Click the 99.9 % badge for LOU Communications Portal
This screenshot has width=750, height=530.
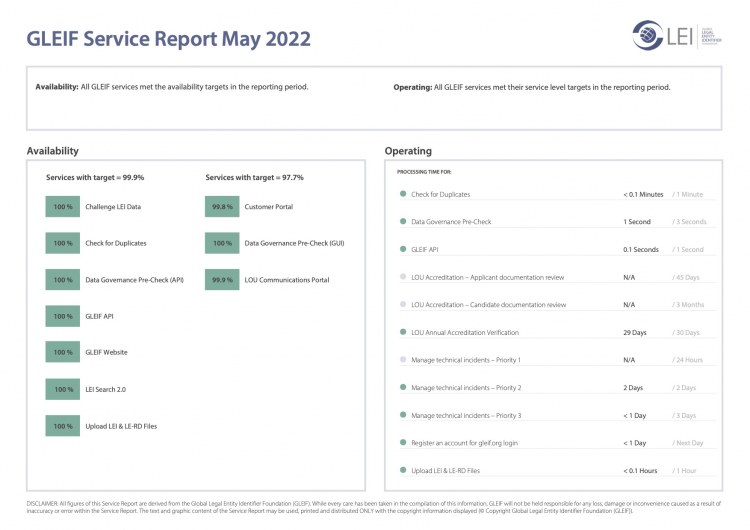pyautogui.click(x=223, y=280)
